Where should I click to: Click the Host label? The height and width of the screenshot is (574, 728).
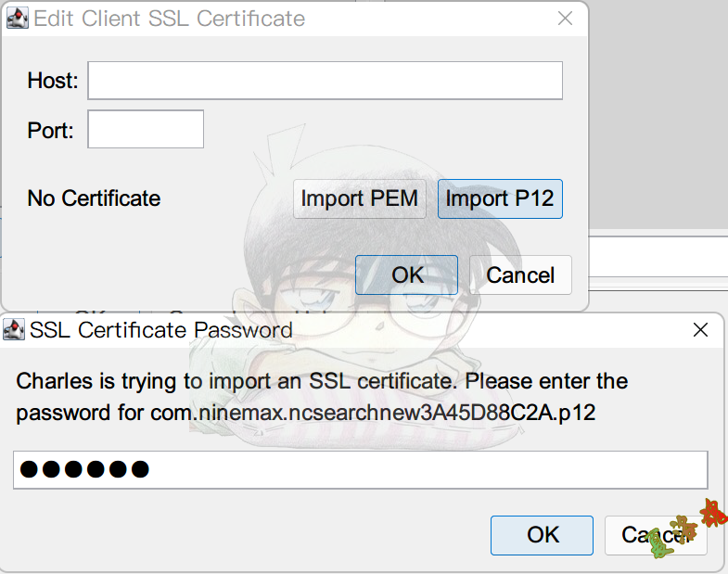[x=53, y=81]
